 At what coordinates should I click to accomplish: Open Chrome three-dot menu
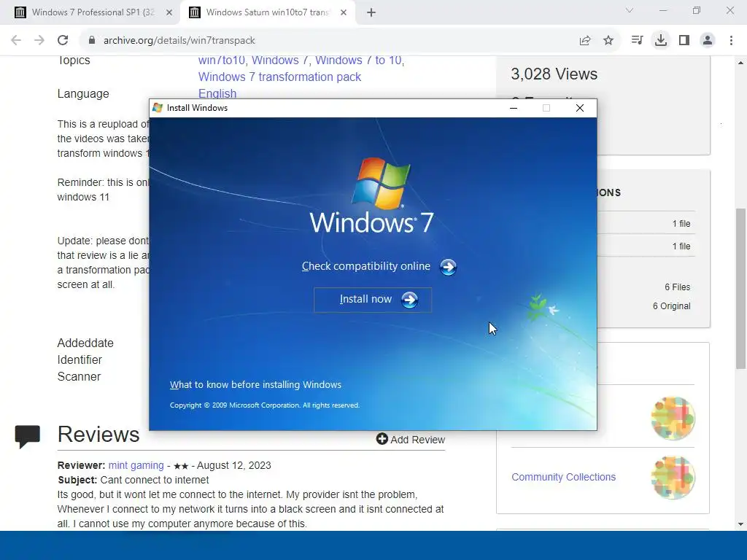(731, 41)
